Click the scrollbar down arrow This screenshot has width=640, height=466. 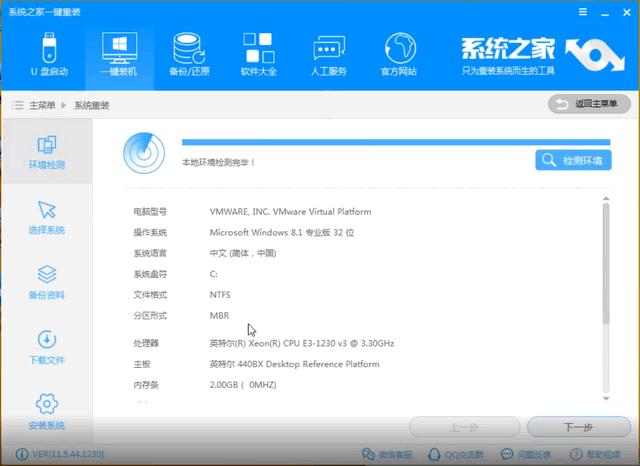(606, 398)
